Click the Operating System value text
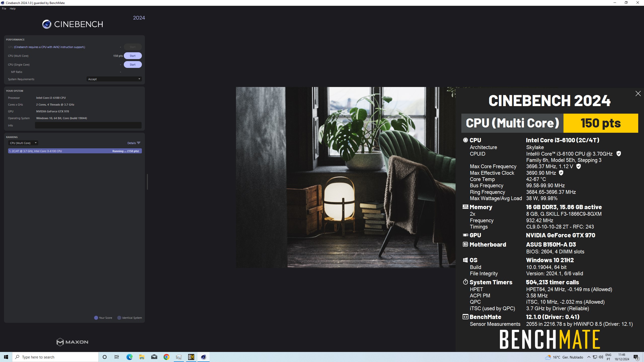This screenshot has height=362, width=644. 61,118
